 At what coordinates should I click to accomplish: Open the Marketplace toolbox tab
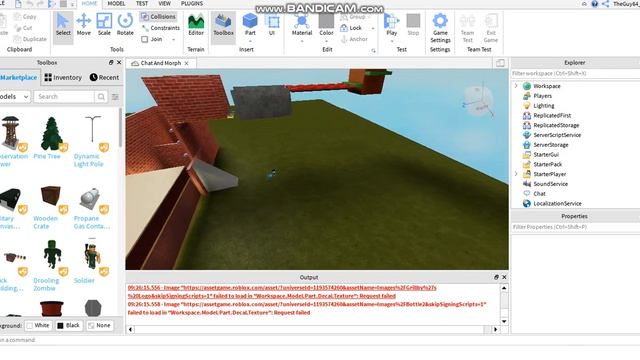[x=19, y=77]
